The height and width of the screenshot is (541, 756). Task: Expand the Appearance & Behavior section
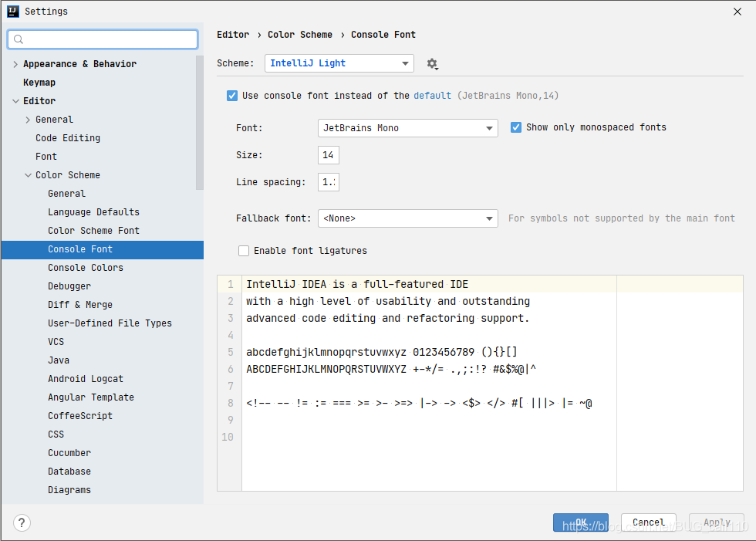(x=15, y=63)
